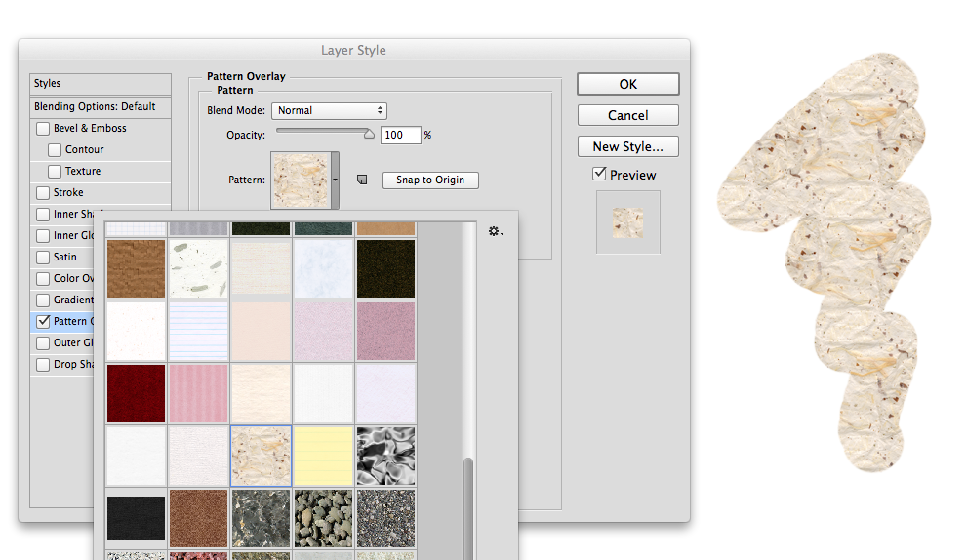966x560 pixels.
Task: Enable the Color Overlay checkbox
Action: [43, 278]
